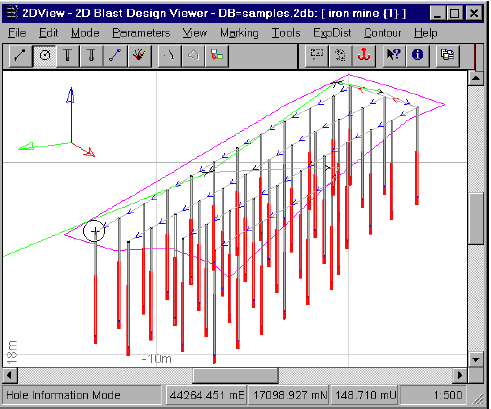This screenshot has width=491, height=409.
Task: Open the Mode menu
Action: (85, 33)
